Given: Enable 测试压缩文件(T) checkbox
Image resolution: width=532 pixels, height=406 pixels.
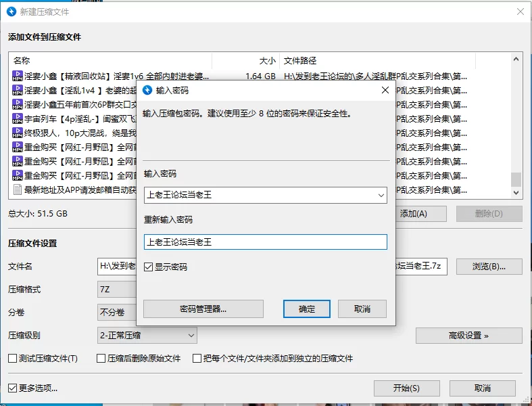Looking at the screenshot, I should [x=13, y=359].
